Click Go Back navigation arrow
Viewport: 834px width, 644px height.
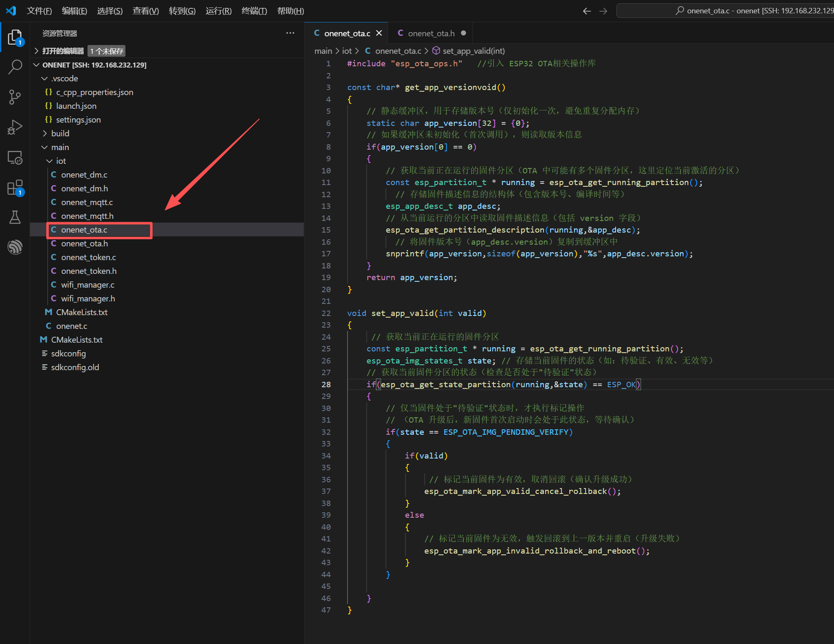(x=586, y=11)
